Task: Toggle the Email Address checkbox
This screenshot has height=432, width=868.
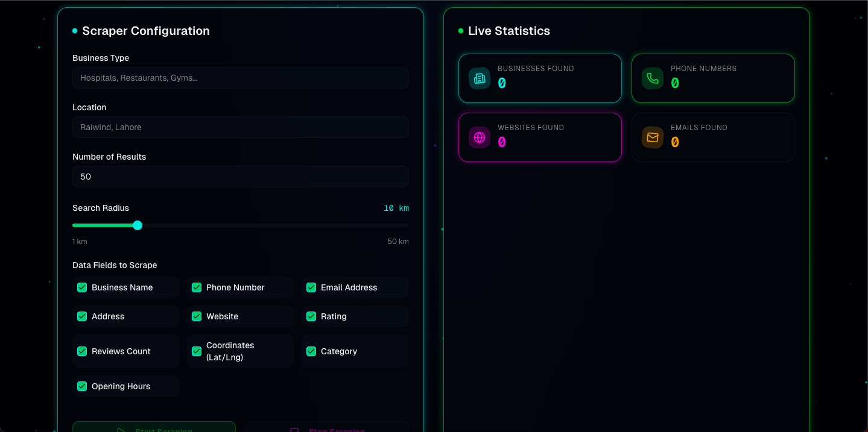Action: click(x=311, y=287)
